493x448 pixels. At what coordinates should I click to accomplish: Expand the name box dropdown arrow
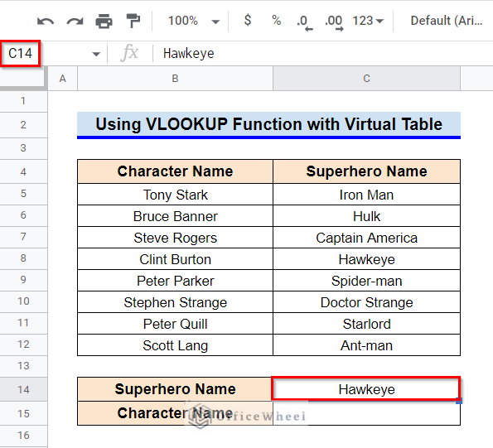click(96, 54)
